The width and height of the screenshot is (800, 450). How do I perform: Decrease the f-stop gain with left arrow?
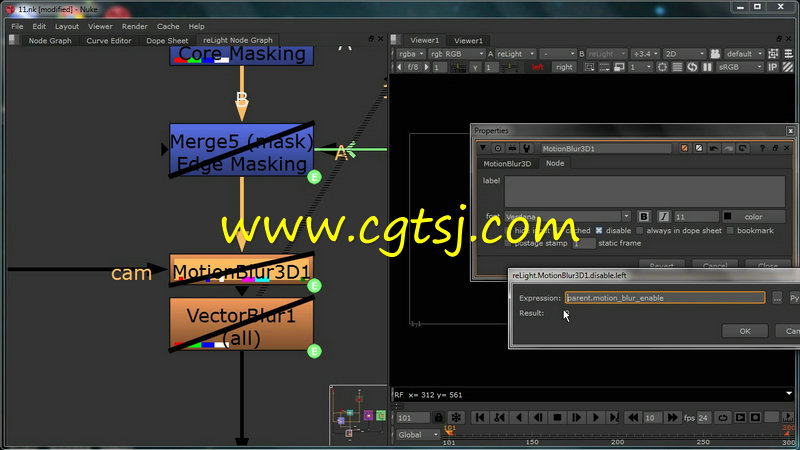point(399,67)
